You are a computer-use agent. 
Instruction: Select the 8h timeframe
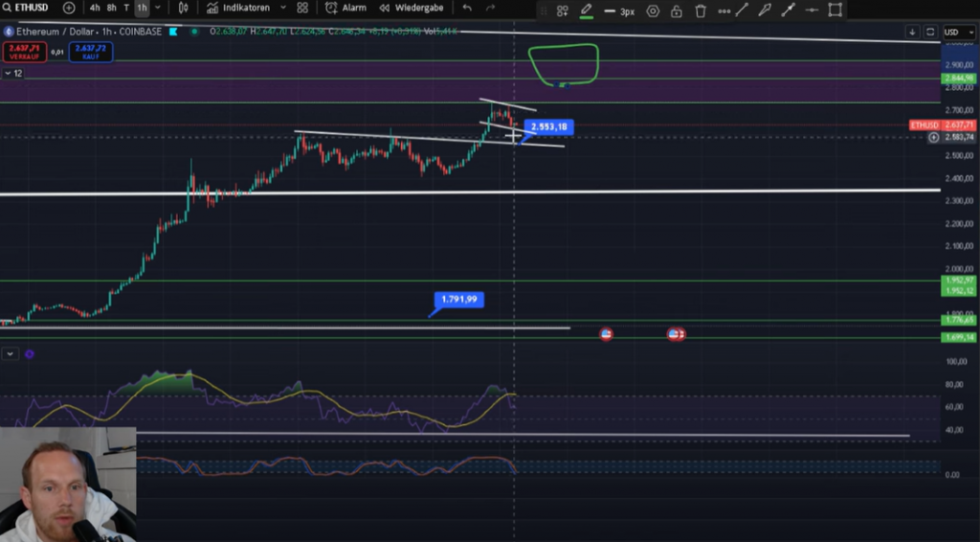(111, 8)
